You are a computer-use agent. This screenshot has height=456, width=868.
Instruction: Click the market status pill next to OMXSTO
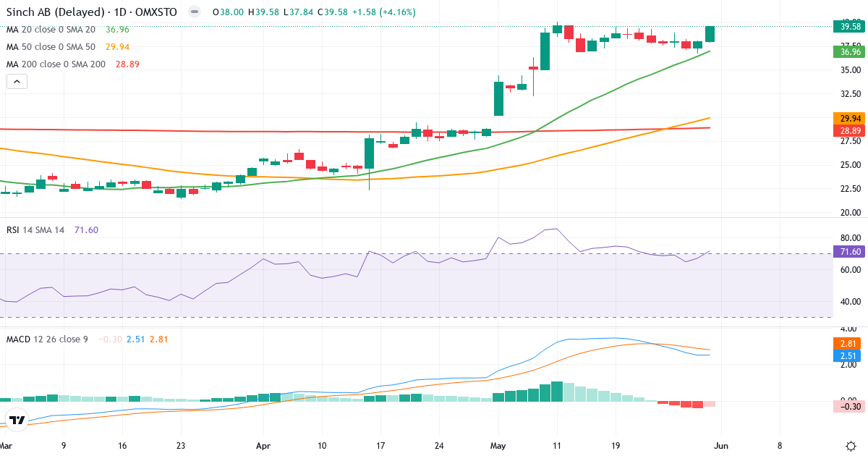tap(193, 12)
